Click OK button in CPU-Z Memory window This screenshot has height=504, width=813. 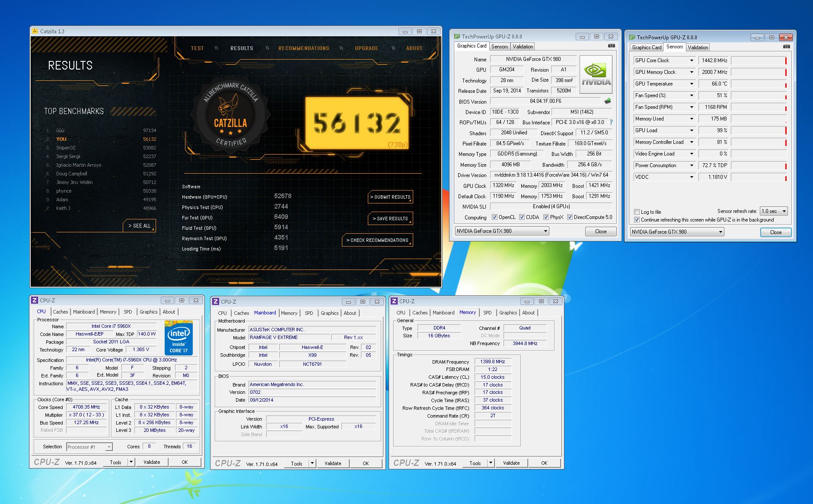pos(544,463)
